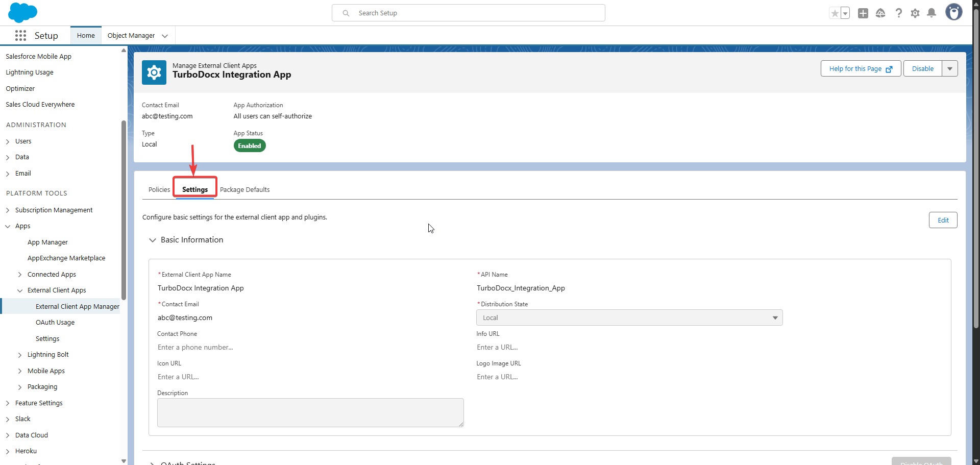Click the Logo Image URL input field
Viewport: 980px width, 465px height.
coord(629,377)
